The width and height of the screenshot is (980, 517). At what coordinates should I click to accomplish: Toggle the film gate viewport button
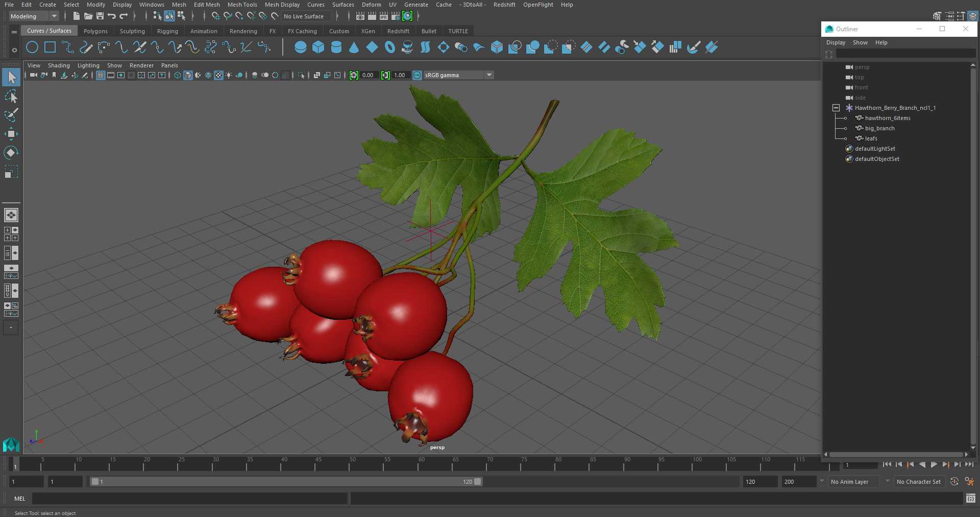pyautogui.click(x=111, y=75)
